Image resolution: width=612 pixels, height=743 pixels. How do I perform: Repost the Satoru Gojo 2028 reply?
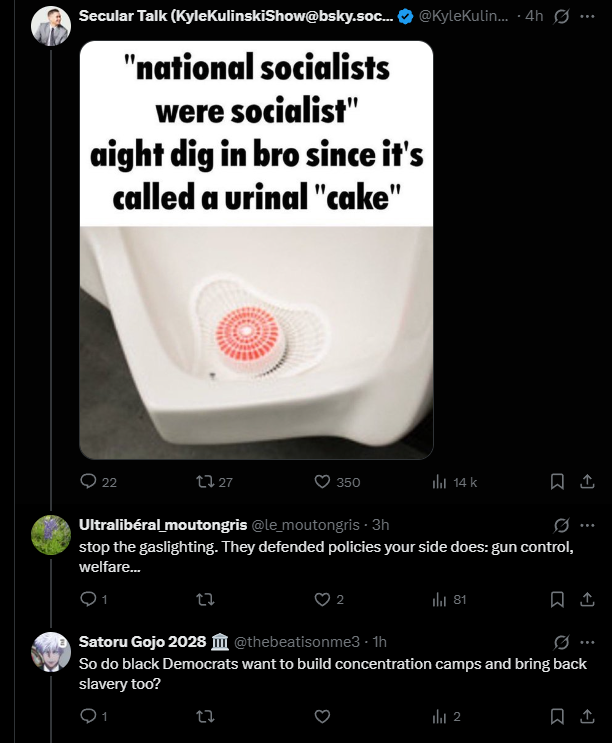coord(205,716)
